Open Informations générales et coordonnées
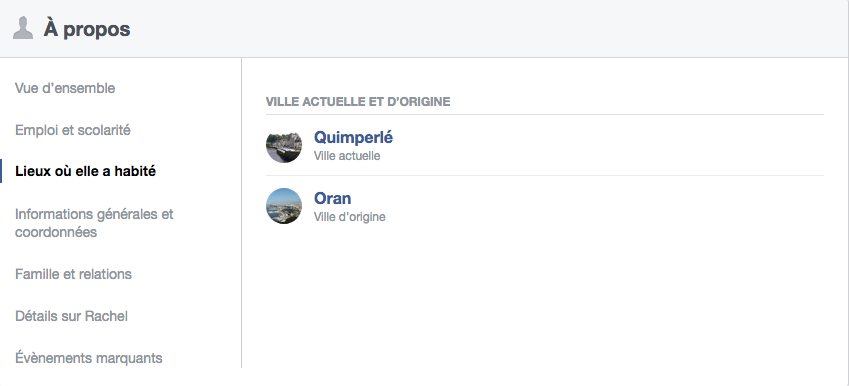849x386 pixels. 94,223
